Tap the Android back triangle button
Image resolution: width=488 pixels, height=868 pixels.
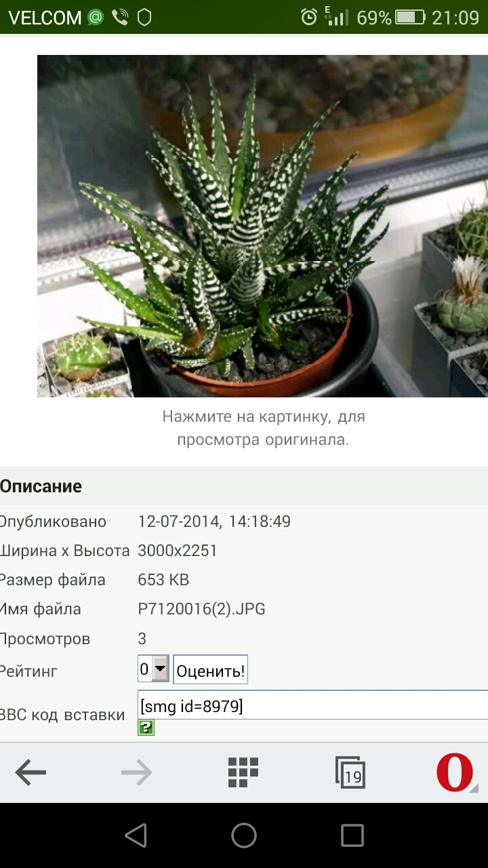click(136, 835)
